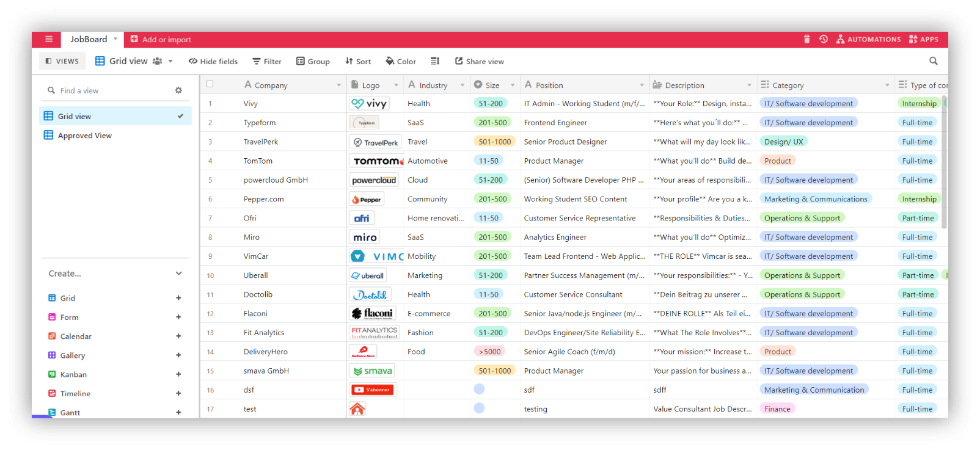This screenshot has width=980, height=450.
Task: Add a Gantt view with its plus
Action: [x=178, y=413]
